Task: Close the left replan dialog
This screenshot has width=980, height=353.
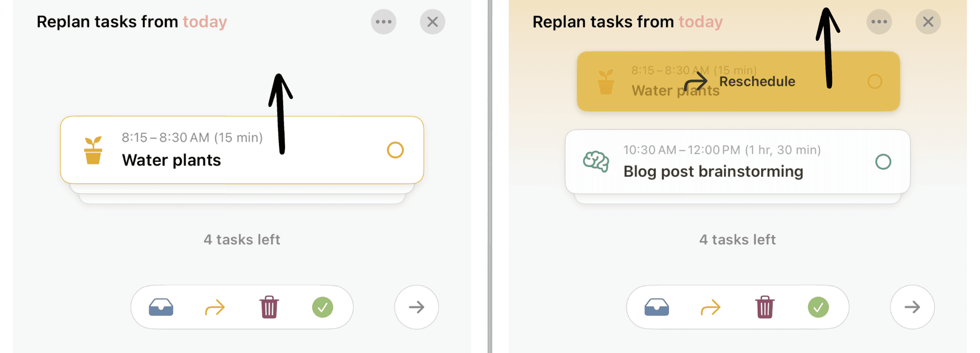Action: [x=433, y=22]
